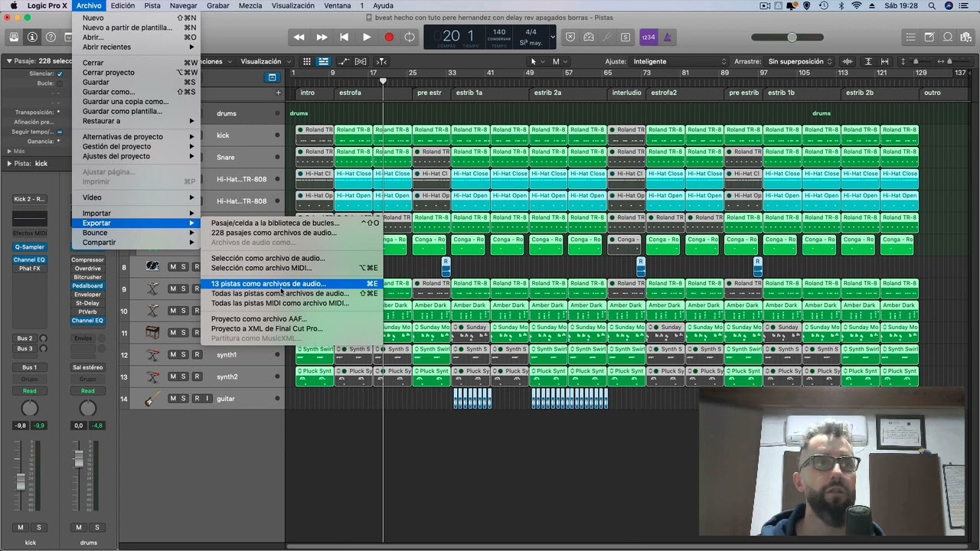The width and height of the screenshot is (980, 551).
Task: Click horizontal auto zoom icon
Action: point(883,61)
